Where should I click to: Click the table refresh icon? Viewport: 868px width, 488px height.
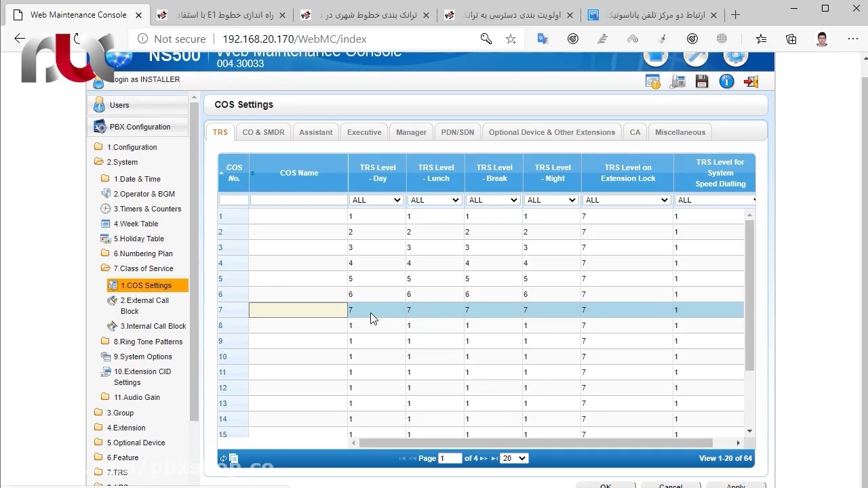(223, 459)
